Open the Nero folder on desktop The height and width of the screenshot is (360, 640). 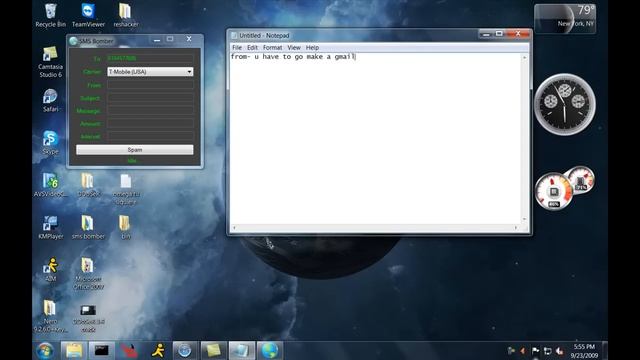[x=50, y=316]
